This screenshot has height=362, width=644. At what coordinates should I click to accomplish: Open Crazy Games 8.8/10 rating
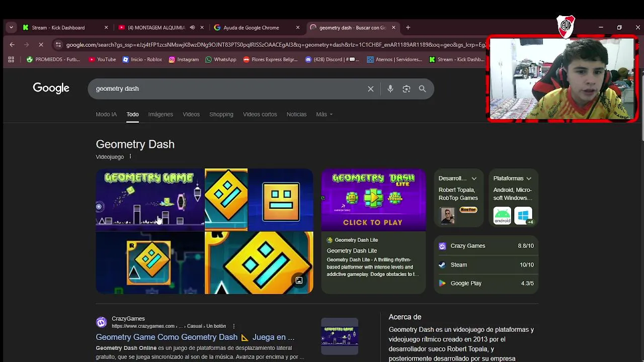[x=486, y=246]
